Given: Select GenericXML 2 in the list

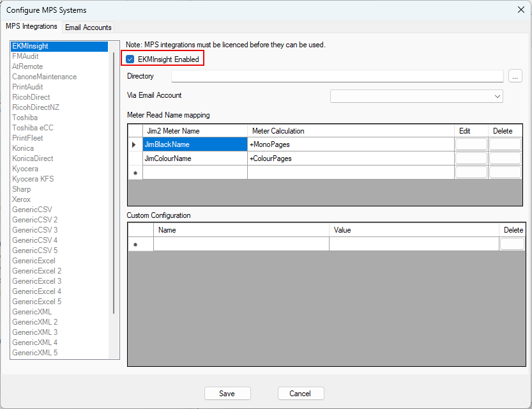Looking at the screenshot, I should pos(59,322).
